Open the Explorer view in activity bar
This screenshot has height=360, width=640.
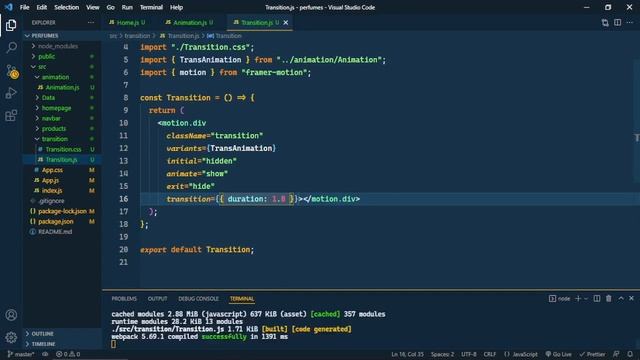click(x=11, y=25)
